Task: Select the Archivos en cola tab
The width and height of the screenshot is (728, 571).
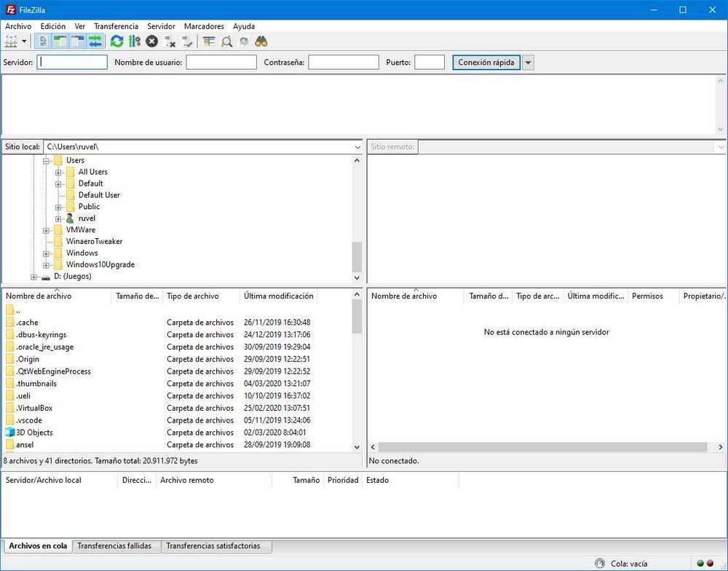Action: tap(38, 546)
